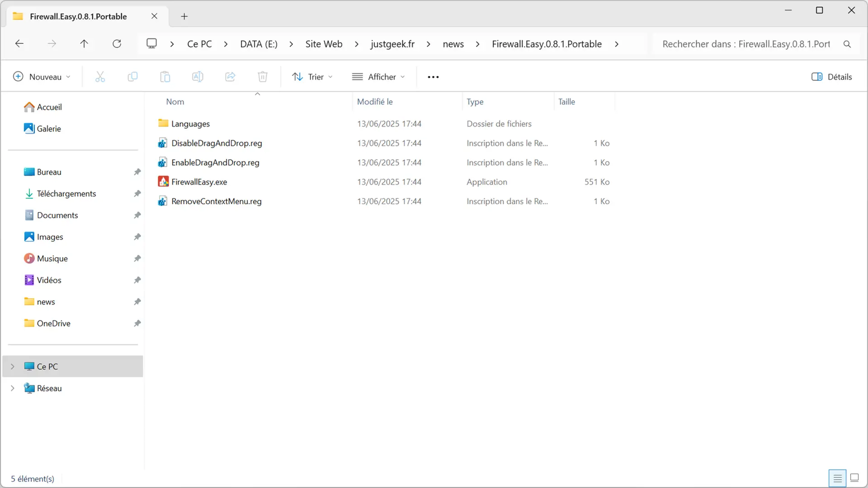Unpin Bureau using its pin icon

[137, 172]
